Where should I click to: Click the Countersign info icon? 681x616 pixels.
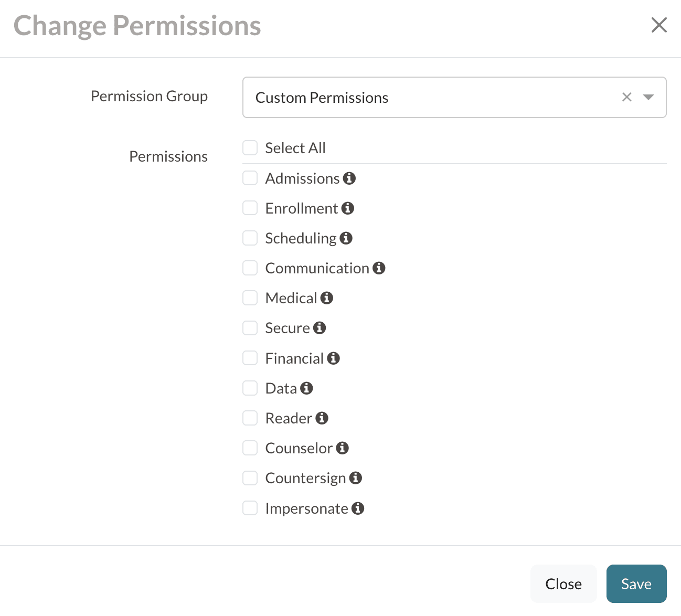coord(356,478)
